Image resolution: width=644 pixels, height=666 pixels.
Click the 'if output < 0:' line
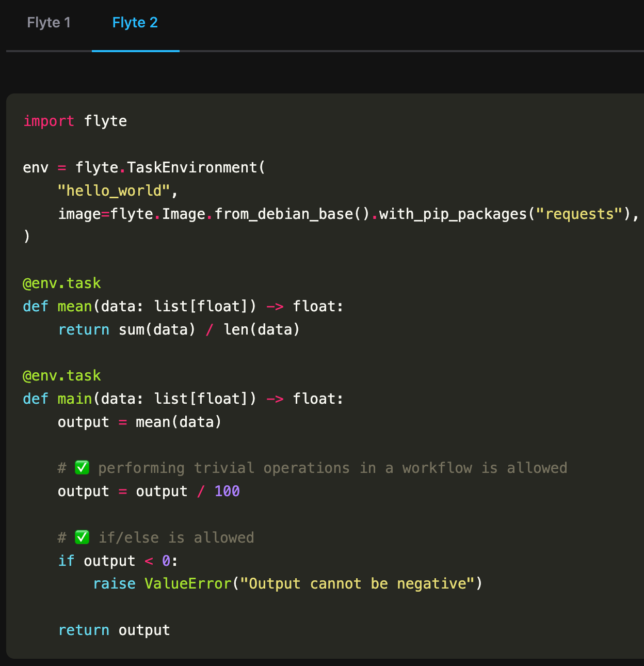118,561
